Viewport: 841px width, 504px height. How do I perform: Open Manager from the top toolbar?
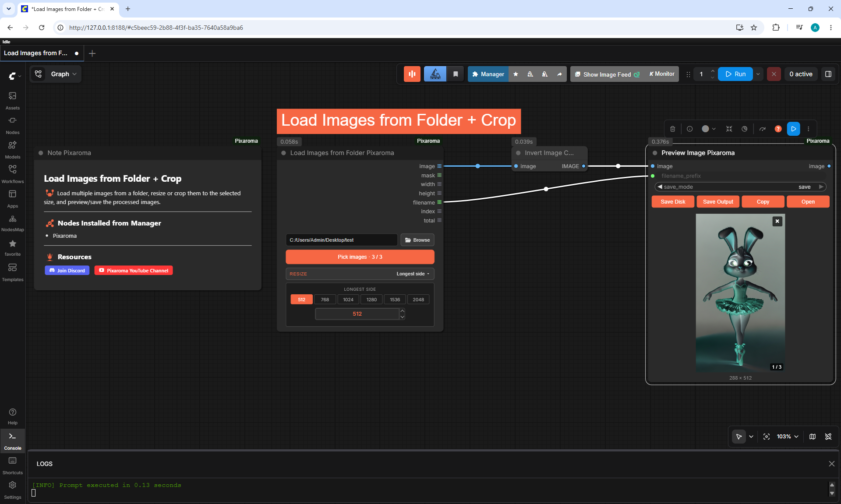click(x=488, y=74)
